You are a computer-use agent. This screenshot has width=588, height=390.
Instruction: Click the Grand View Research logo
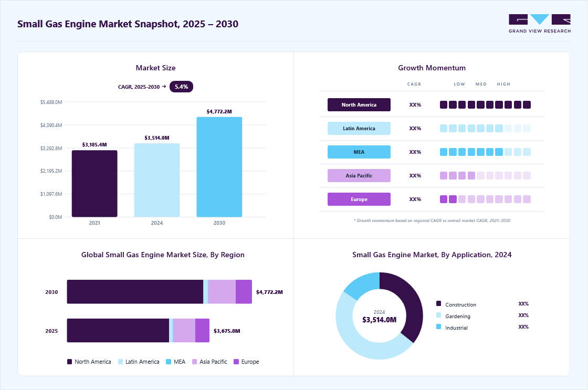click(x=540, y=24)
